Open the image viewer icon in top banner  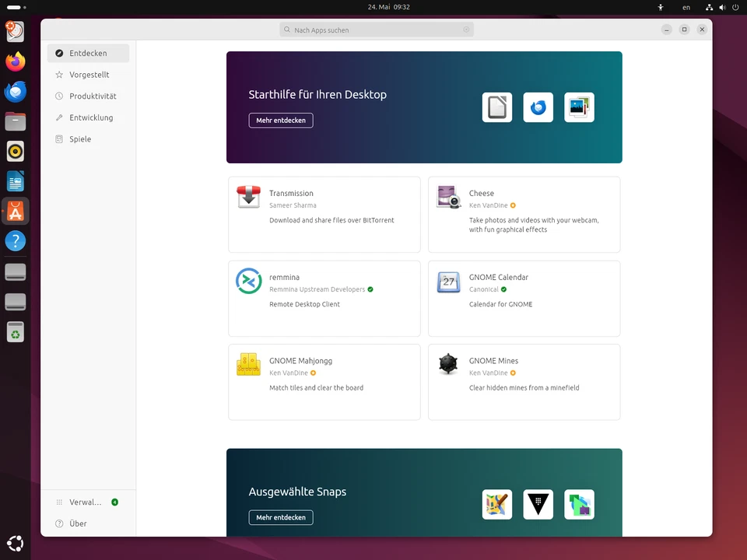(579, 107)
